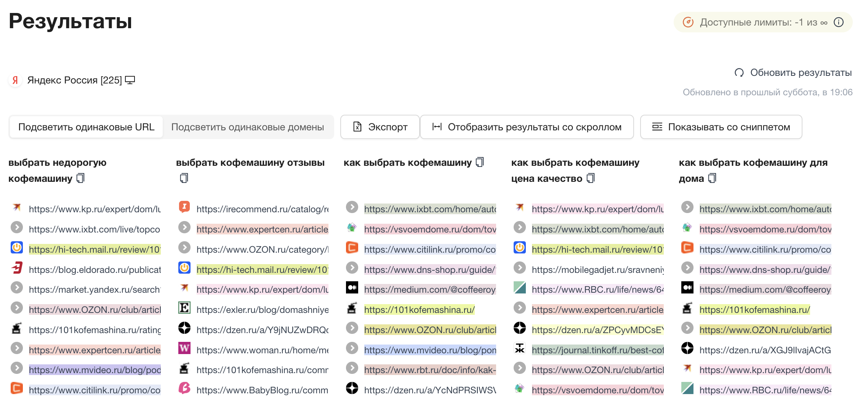This screenshot has height=420, width=868.
Task: Copy query 'как выбрать кофемашину' icon
Action: (480, 162)
